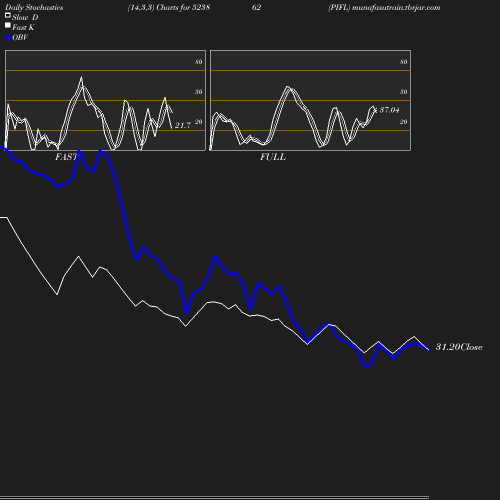Click the Fast K legend swatch
500x500 pixels.
click(x=8, y=25)
